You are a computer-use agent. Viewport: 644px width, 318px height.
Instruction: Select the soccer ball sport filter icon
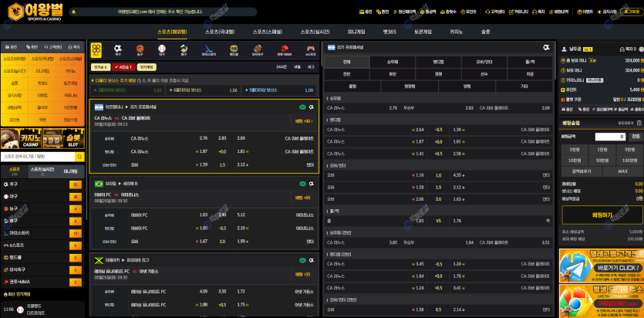point(118,51)
